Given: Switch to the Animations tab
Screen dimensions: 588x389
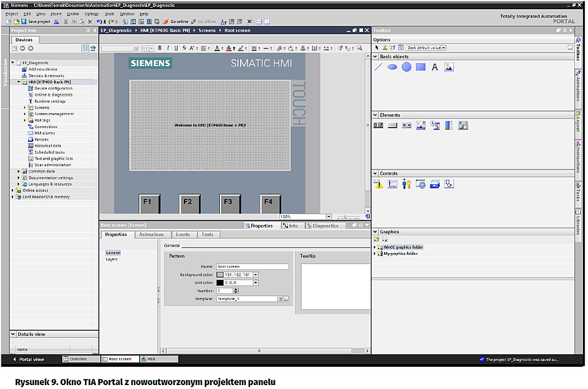Looking at the screenshot, I should coord(152,234).
